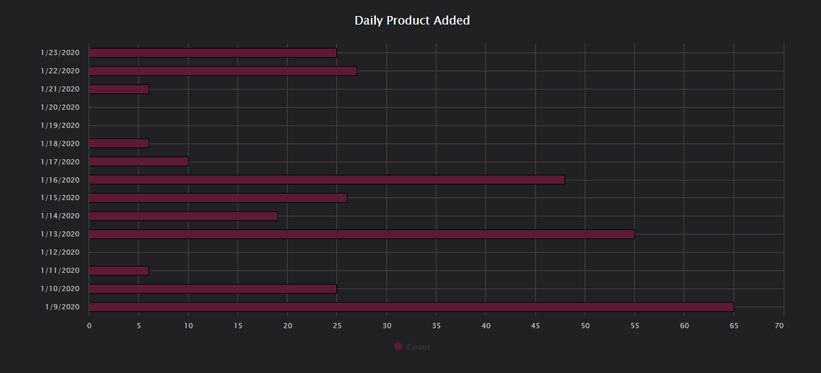The height and width of the screenshot is (373, 821).
Task: Click the x-axis value 55
Action: (635, 326)
